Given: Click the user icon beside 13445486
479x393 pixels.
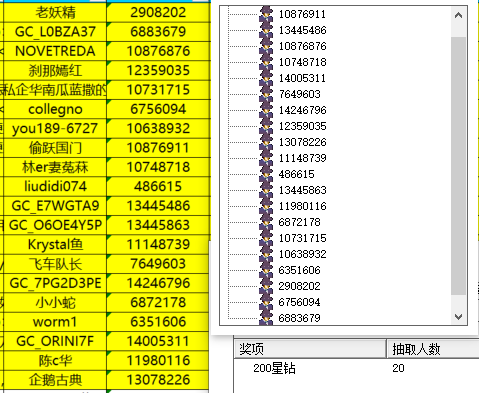Looking at the screenshot, I should pyautogui.click(x=266, y=30).
